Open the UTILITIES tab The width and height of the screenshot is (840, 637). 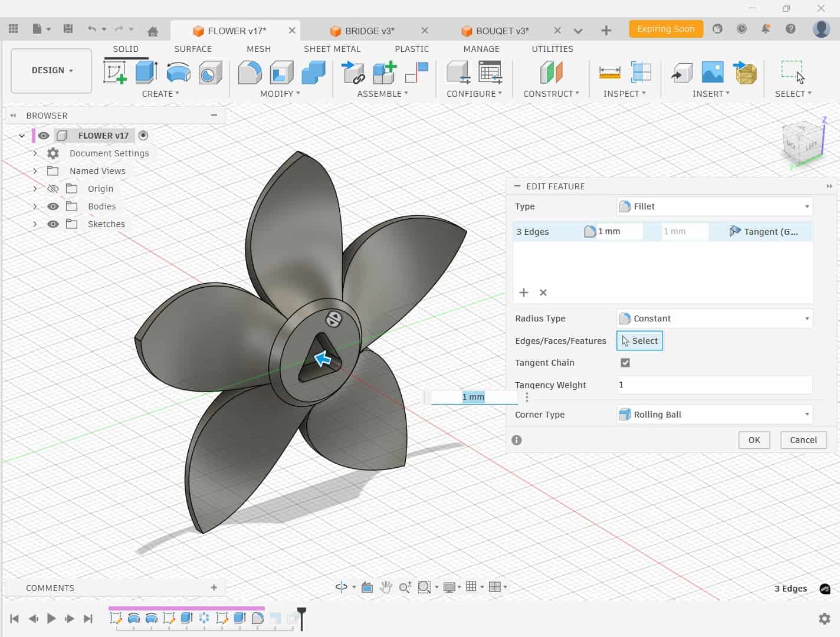[x=552, y=49]
